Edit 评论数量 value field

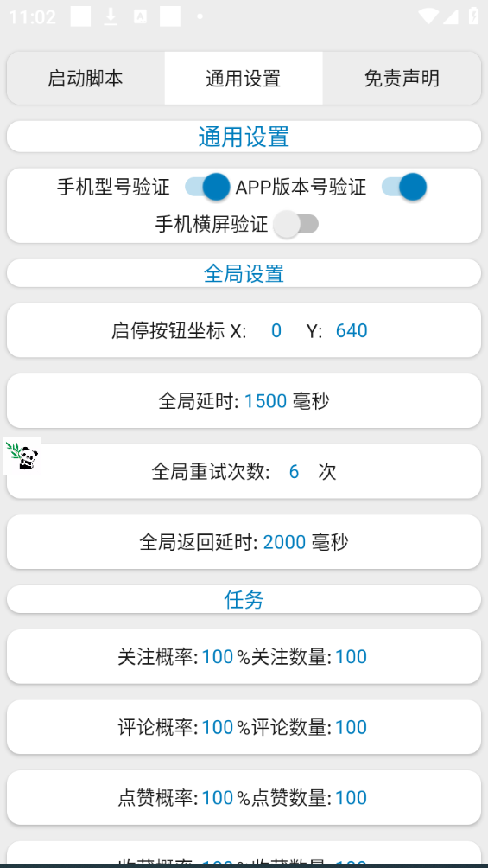tap(351, 727)
